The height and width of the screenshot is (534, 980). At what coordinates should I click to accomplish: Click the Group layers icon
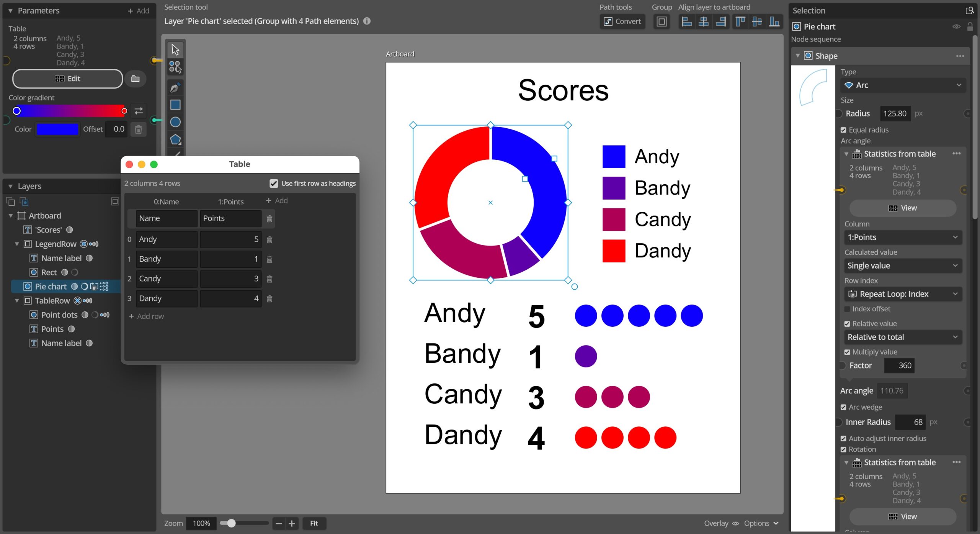661,21
